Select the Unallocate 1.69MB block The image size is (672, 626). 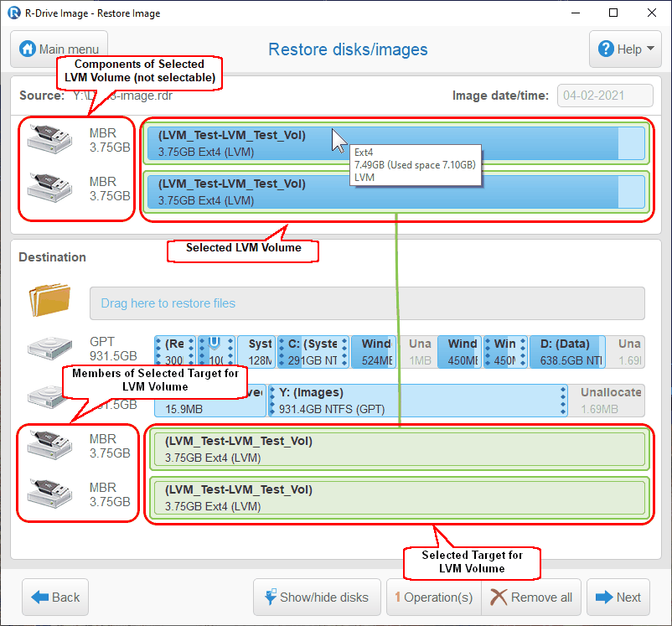(607, 401)
